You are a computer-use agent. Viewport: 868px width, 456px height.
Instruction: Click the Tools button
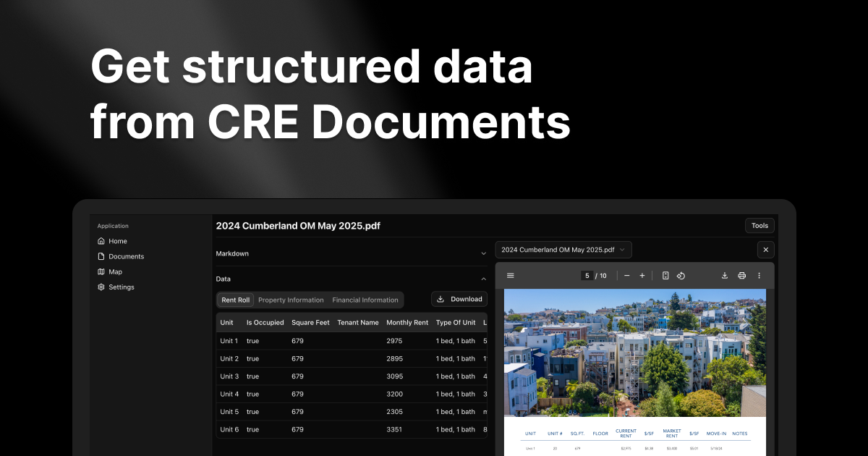click(759, 226)
